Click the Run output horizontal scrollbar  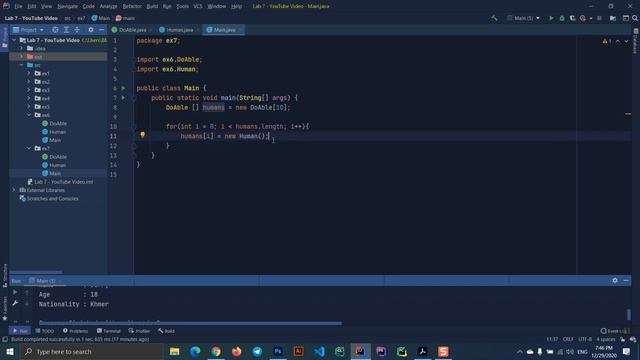click(x=190, y=323)
